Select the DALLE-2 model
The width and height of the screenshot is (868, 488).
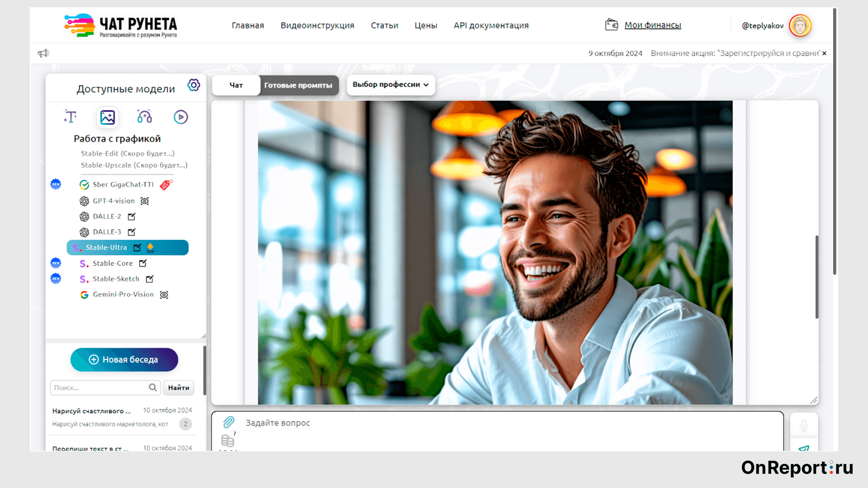[107, 216]
